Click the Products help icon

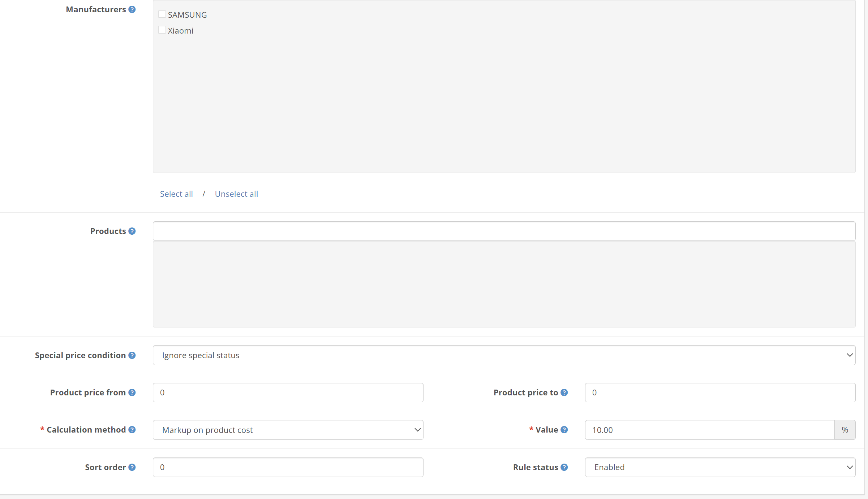click(132, 231)
